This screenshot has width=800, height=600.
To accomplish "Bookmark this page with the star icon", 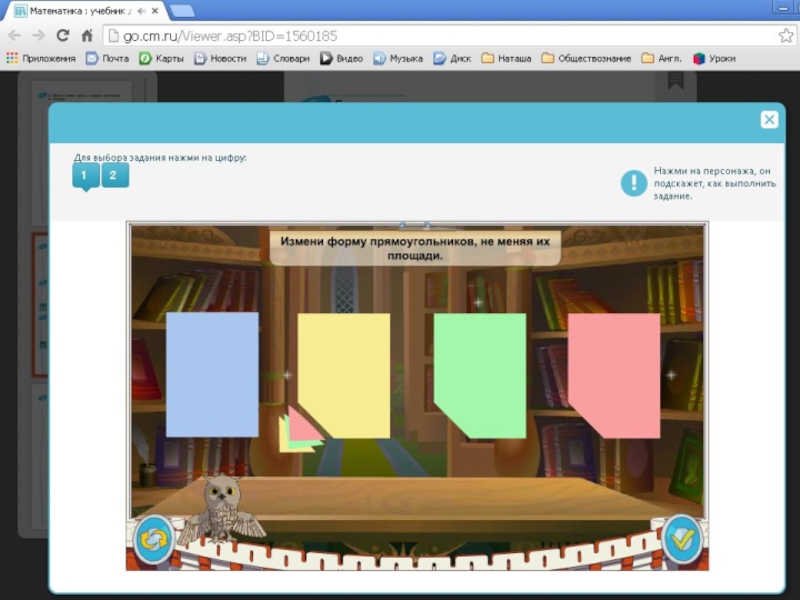I will 785,35.
